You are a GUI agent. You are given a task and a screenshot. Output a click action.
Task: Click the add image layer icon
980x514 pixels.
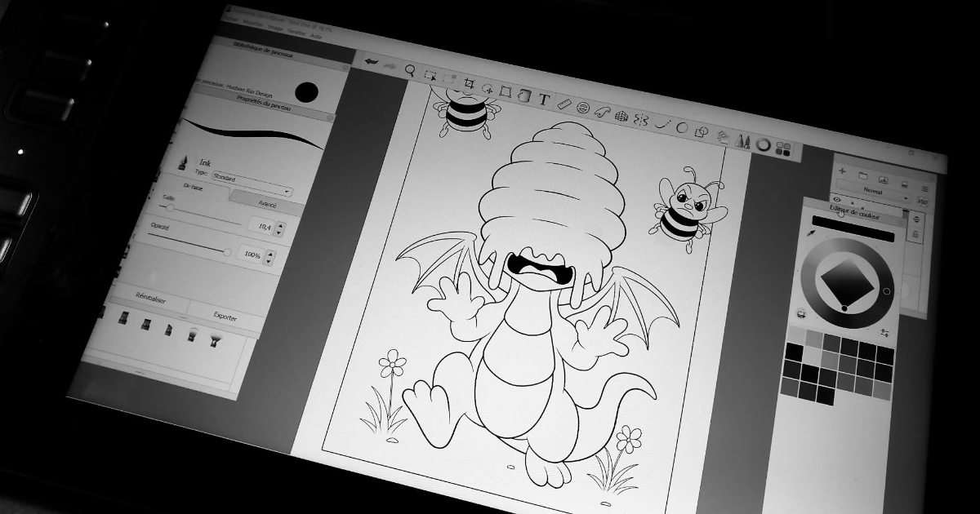pyautogui.click(x=882, y=179)
